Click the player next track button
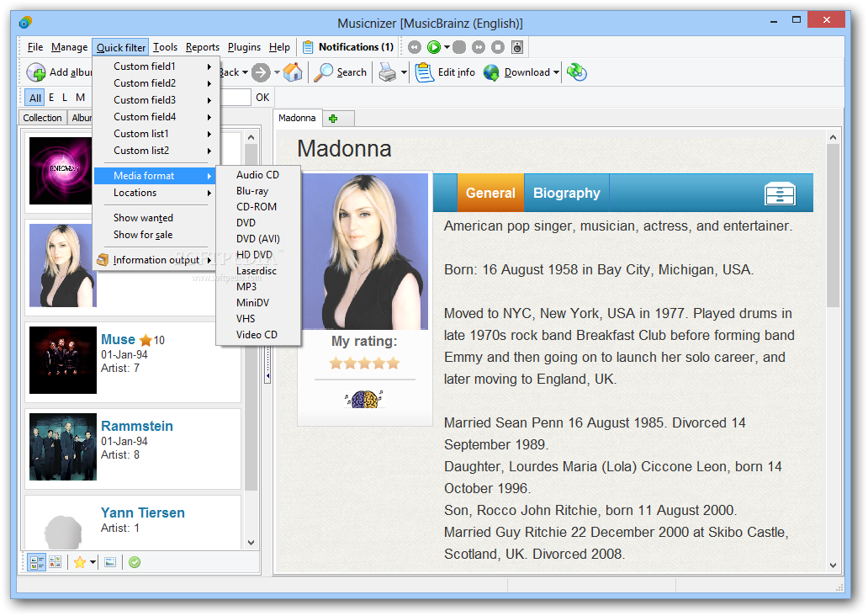 (x=479, y=47)
